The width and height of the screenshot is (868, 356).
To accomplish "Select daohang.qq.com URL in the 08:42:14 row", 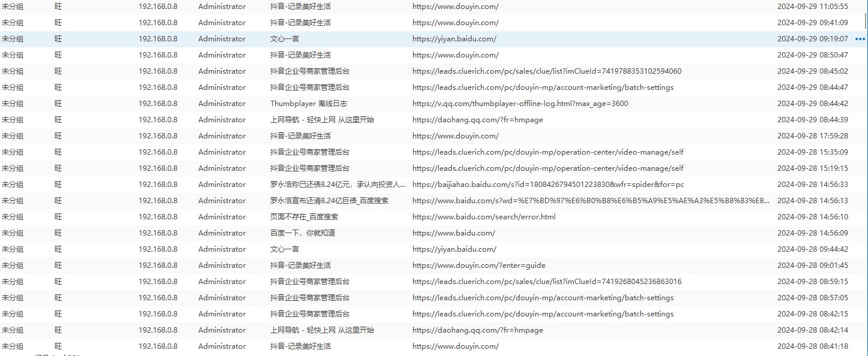I will click(478, 330).
